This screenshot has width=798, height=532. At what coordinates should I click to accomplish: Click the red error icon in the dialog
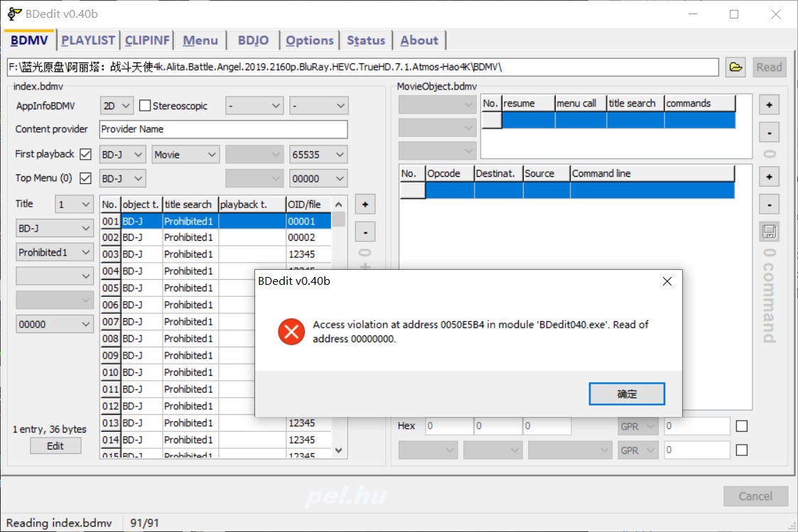click(291, 332)
